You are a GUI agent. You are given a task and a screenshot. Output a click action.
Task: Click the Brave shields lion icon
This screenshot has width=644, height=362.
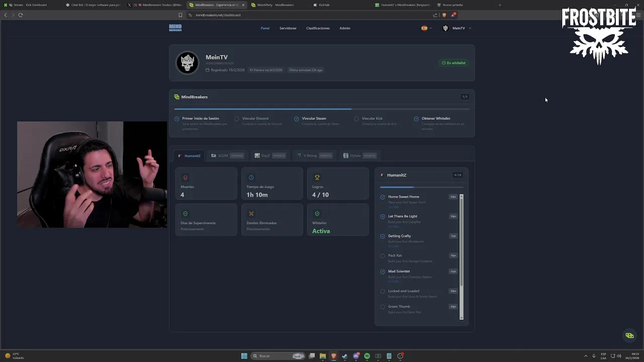click(x=444, y=15)
